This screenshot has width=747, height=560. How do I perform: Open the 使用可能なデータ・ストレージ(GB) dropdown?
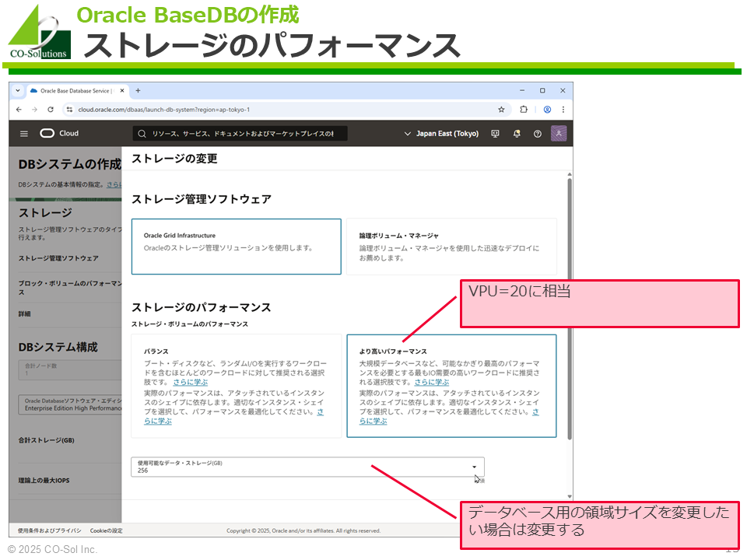click(x=308, y=467)
